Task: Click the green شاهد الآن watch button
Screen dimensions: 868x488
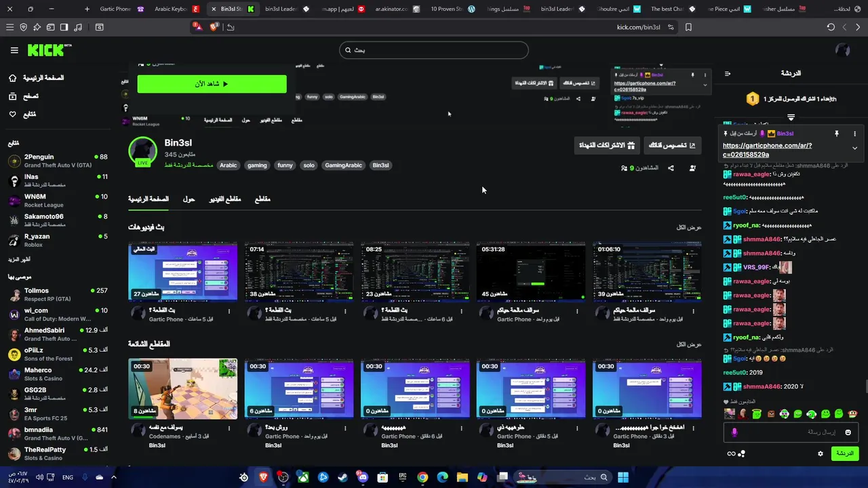Action: click(x=212, y=84)
